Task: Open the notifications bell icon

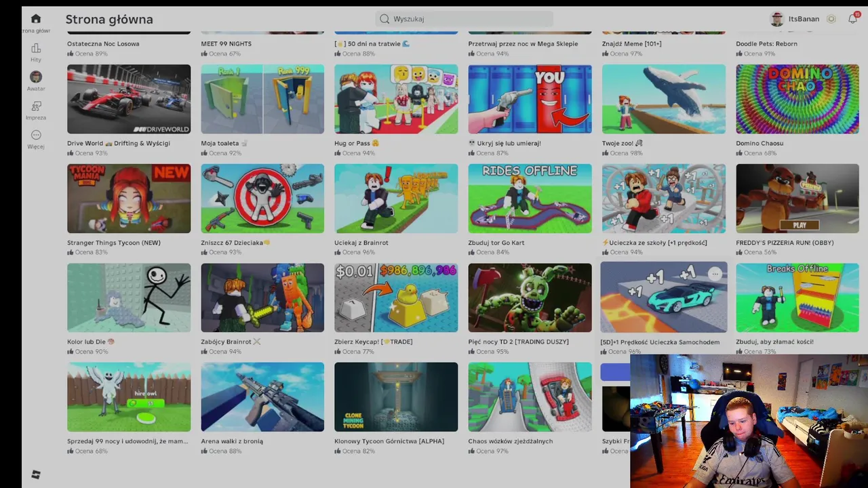Action: (853, 19)
